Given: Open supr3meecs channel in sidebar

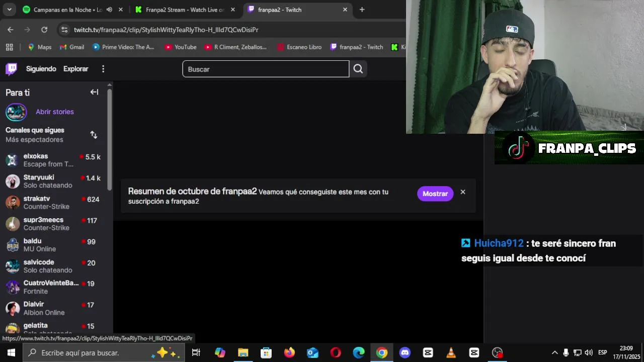Looking at the screenshot, I should tap(53, 224).
